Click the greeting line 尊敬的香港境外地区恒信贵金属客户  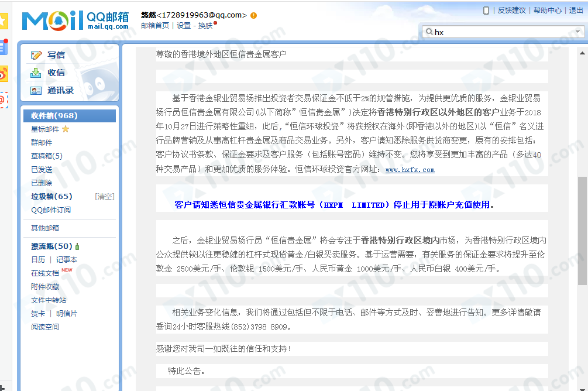[x=221, y=54]
